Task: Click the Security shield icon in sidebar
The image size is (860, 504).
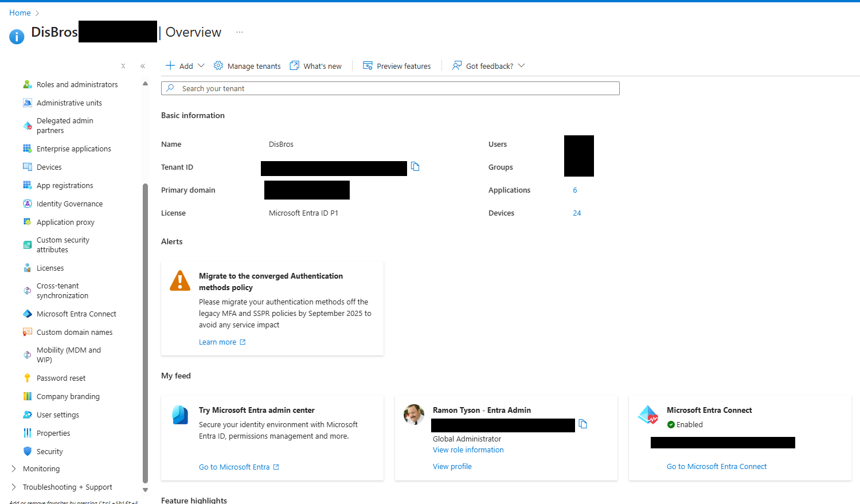Action: click(x=27, y=451)
